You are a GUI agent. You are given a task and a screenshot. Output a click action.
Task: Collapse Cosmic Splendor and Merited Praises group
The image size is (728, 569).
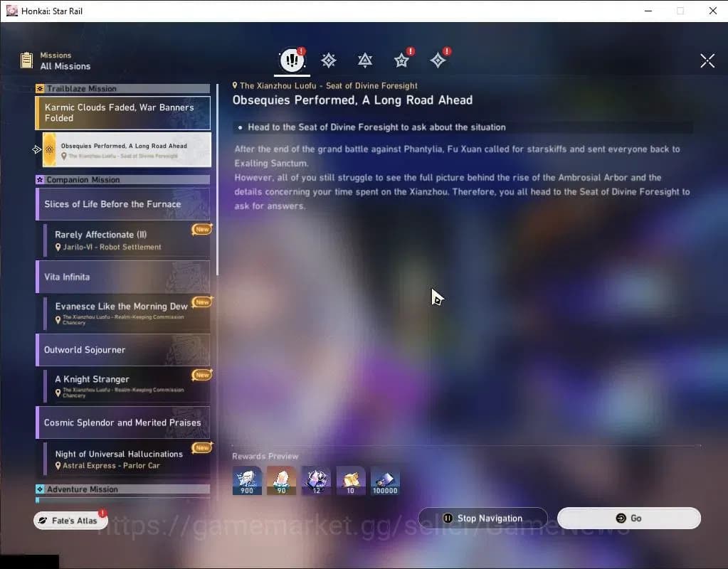click(x=122, y=422)
